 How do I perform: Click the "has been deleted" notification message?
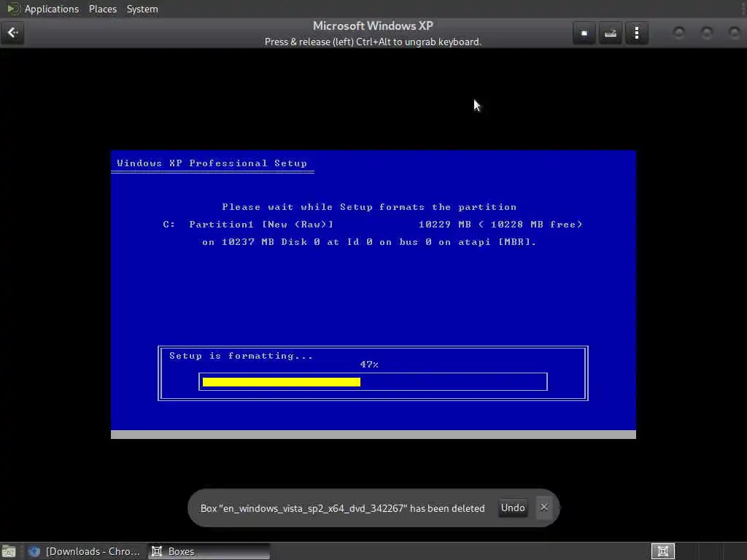[x=342, y=508]
